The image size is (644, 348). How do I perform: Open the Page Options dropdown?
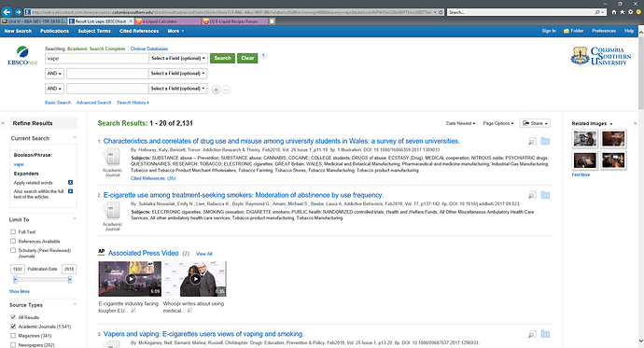point(498,123)
